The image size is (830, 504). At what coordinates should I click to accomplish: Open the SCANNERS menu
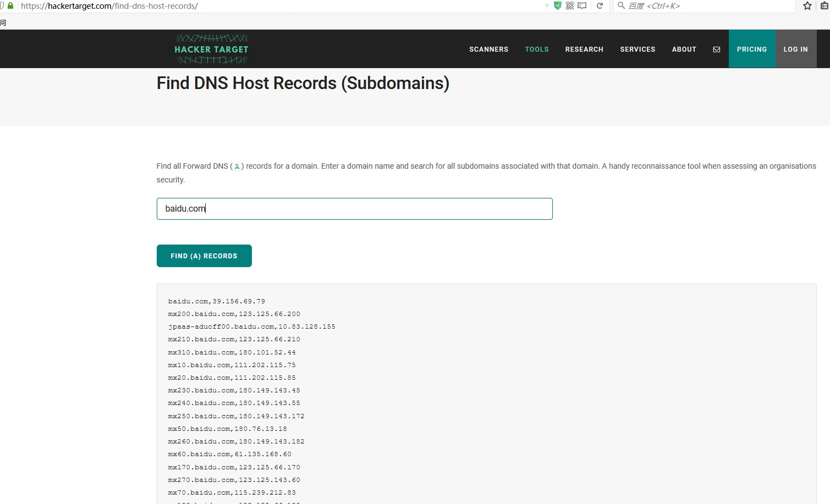tap(489, 49)
